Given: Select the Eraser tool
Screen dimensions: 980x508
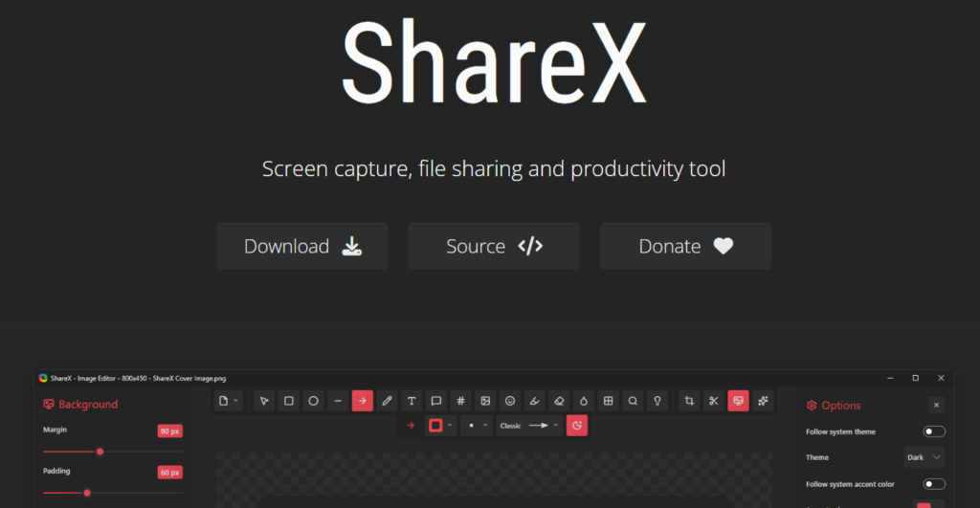Looking at the screenshot, I should point(559,401).
